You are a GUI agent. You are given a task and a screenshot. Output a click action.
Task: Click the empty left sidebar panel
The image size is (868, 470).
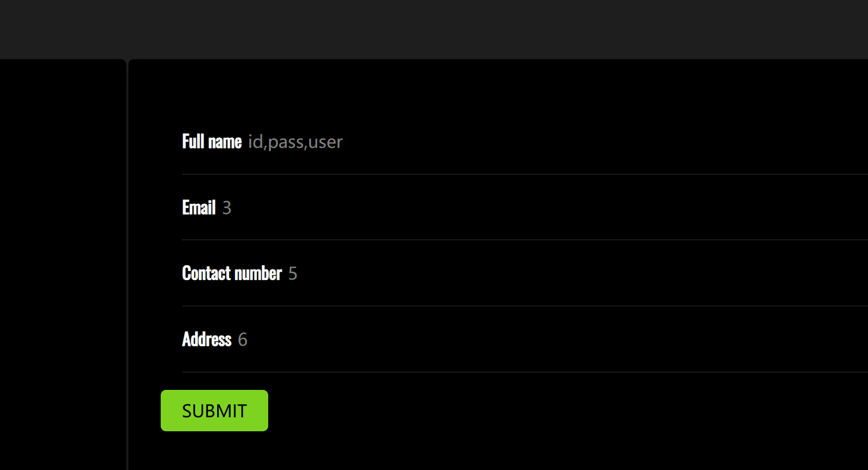(x=62, y=264)
